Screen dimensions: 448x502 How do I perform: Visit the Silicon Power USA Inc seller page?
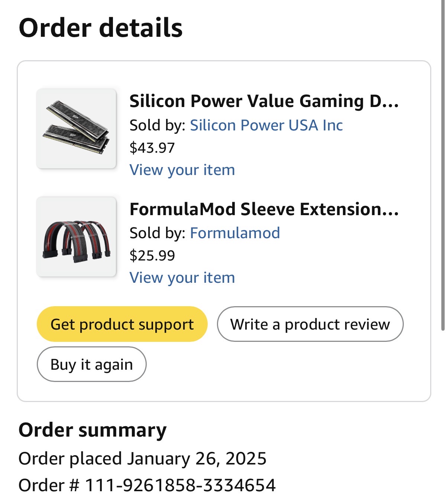click(x=266, y=125)
